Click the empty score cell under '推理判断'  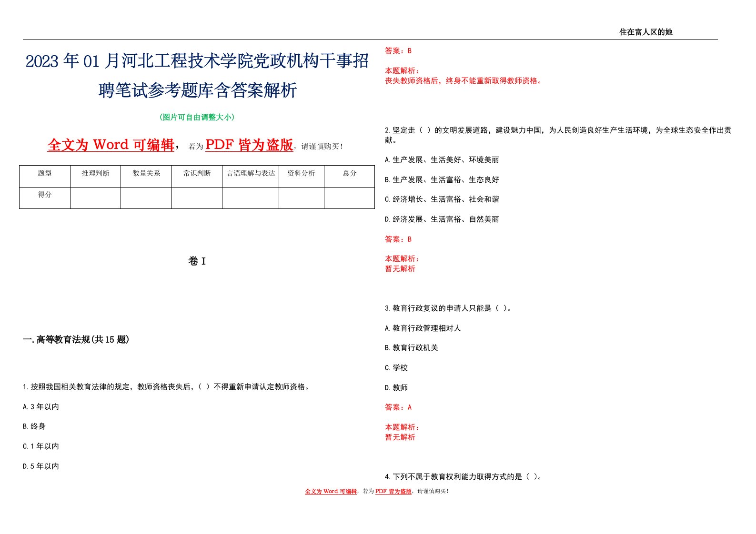(95, 198)
